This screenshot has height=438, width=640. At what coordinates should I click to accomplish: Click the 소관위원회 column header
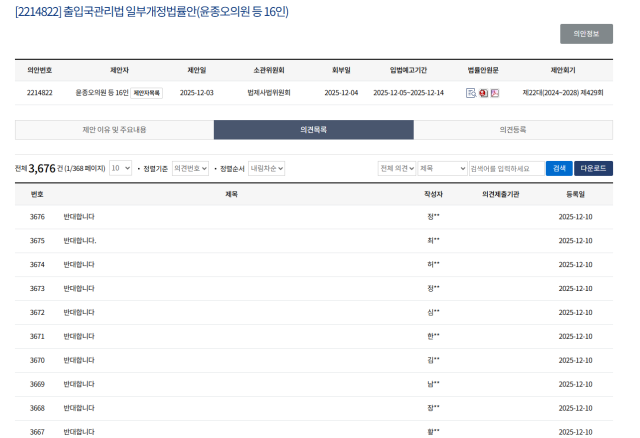coord(269,70)
